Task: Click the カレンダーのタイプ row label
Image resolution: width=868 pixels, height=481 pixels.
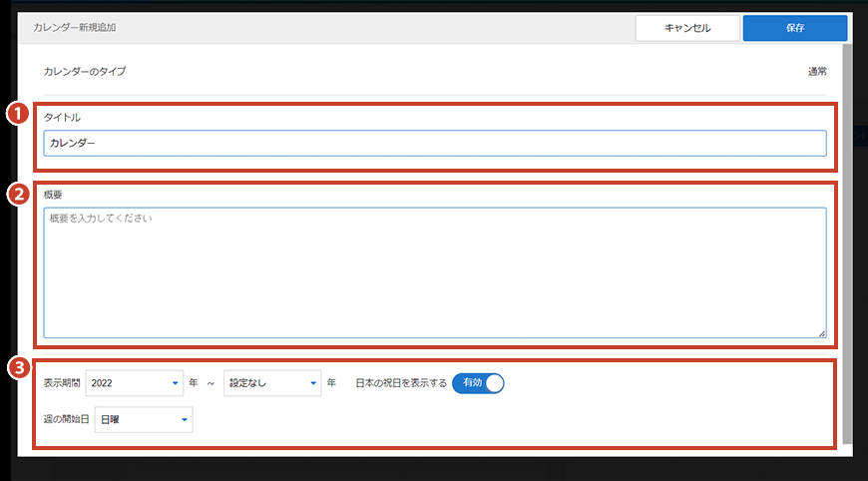Action: coord(85,72)
